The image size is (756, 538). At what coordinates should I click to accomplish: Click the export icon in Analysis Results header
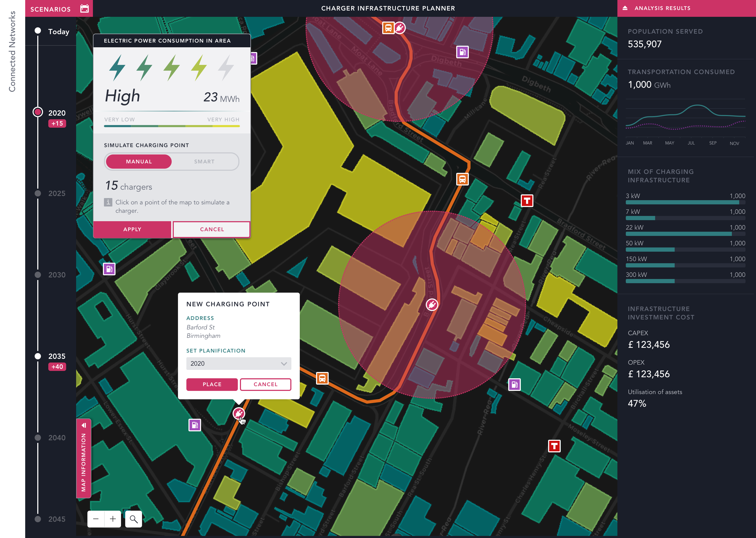click(x=626, y=8)
